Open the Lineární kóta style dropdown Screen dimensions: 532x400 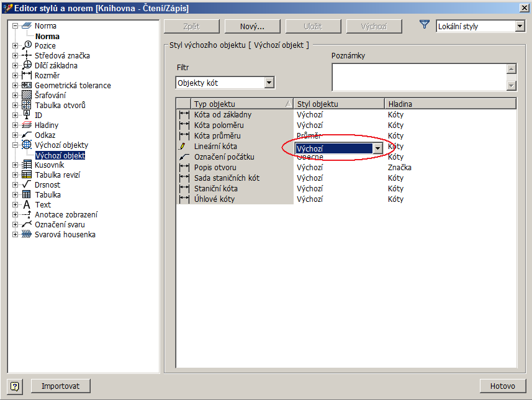click(x=377, y=148)
